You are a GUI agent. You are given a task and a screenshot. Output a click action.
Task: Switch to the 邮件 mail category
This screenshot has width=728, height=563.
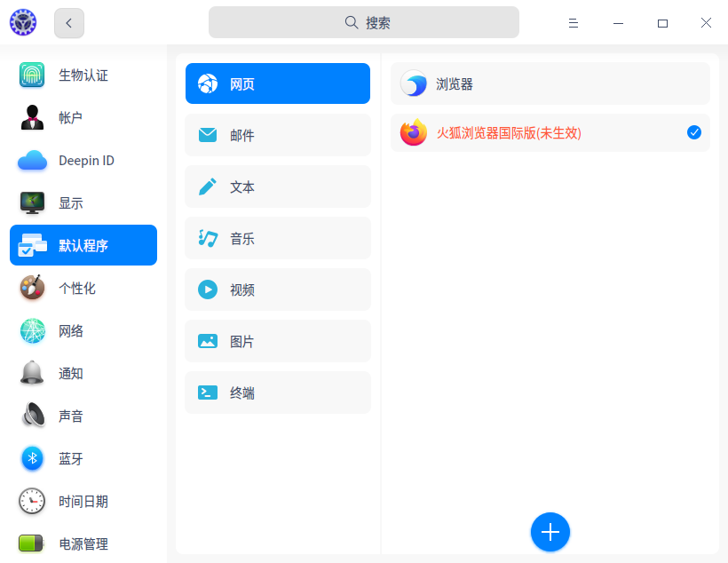(277, 135)
